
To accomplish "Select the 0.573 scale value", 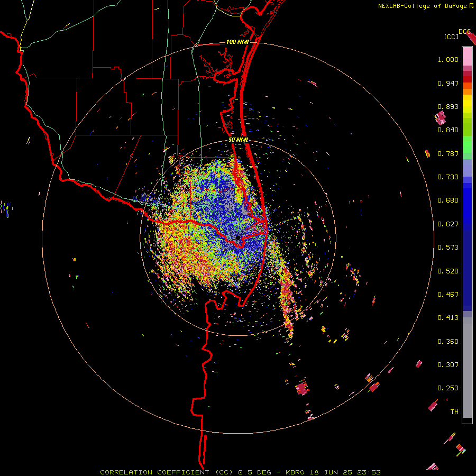I will 448,248.
